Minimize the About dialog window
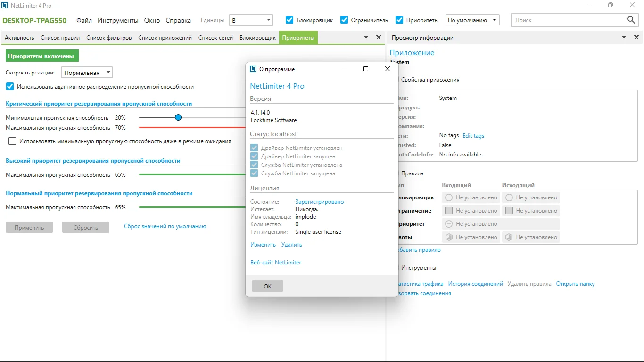The width and height of the screenshot is (644, 362). pos(345,69)
